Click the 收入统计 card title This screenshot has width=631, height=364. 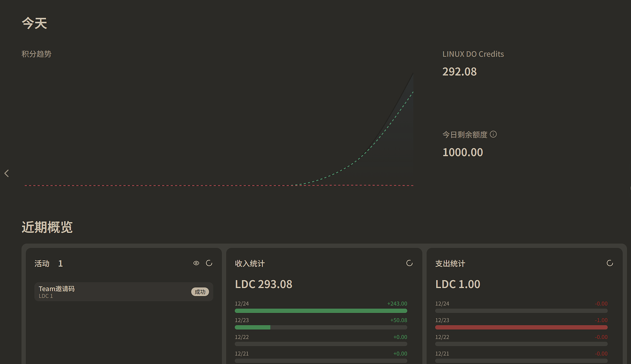click(250, 263)
